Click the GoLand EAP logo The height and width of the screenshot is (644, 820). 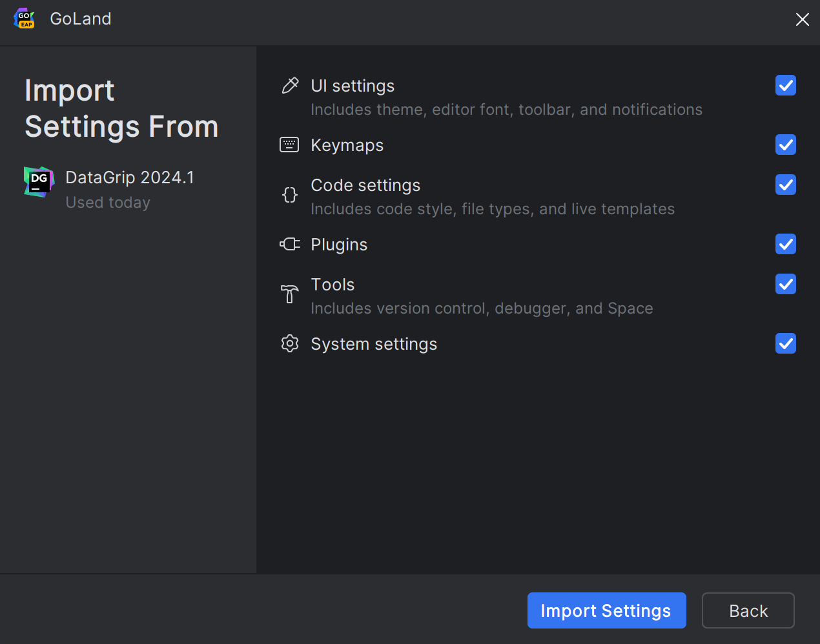pos(24,19)
